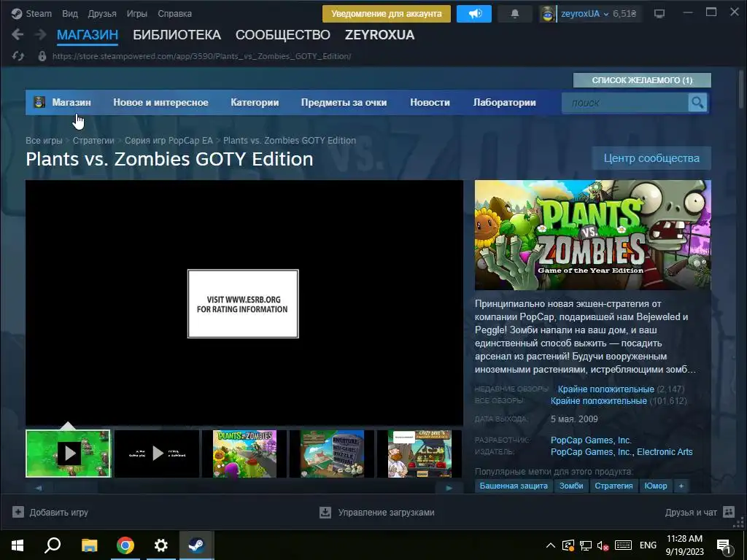Open notifications with the bell icon
This screenshot has width=747, height=560.
pos(514,14)
